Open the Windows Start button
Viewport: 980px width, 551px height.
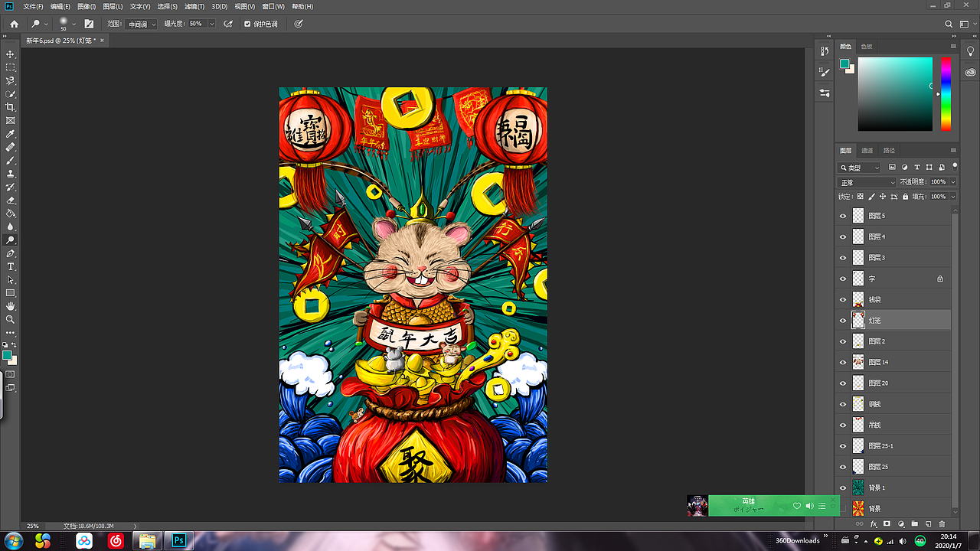point(13,541)
